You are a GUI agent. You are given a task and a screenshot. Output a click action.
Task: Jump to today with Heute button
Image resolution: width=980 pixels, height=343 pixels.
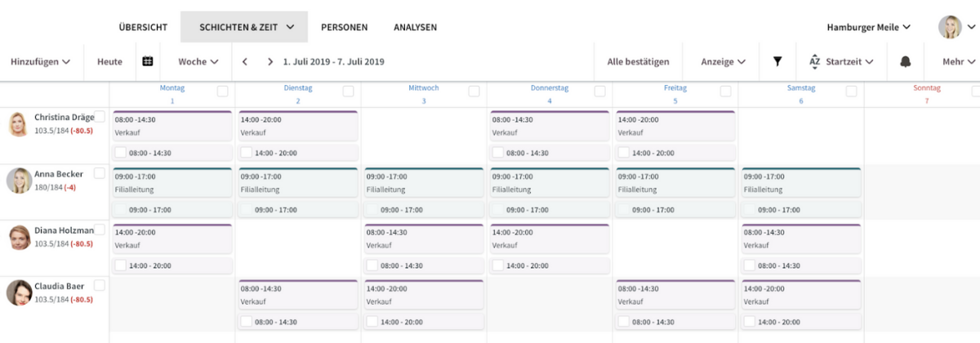109,61
